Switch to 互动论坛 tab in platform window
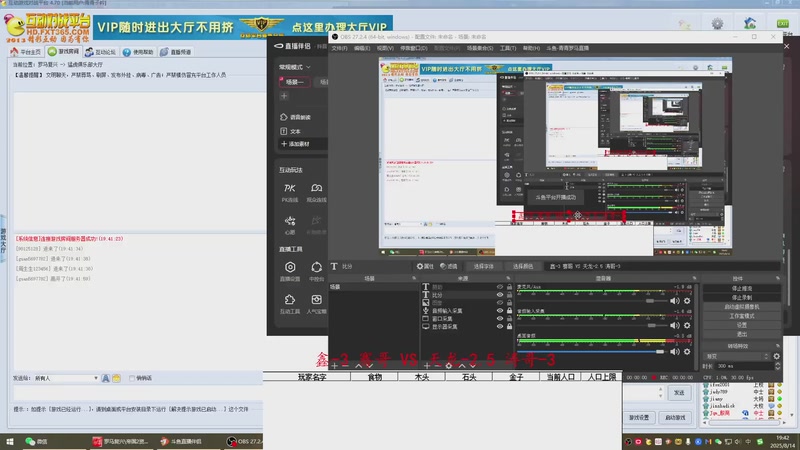This screenshot has height=450, width=800. [101, 52]
